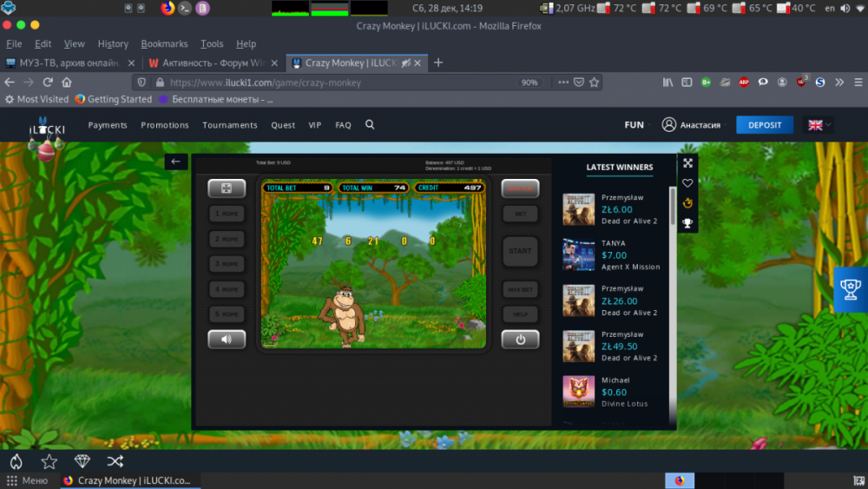Click the power button in slot game
This screenshot has height=489, width=868.
tap(520, 340)
